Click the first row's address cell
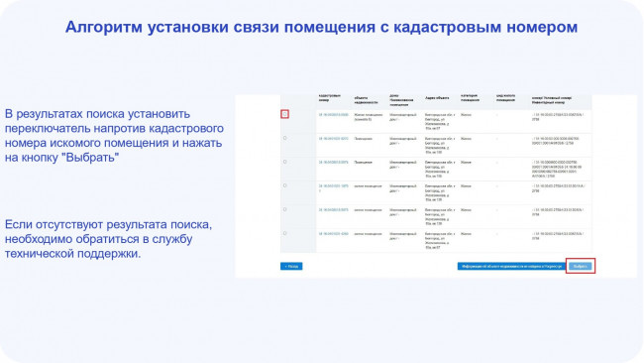644x363 pixels. [440, 122]
